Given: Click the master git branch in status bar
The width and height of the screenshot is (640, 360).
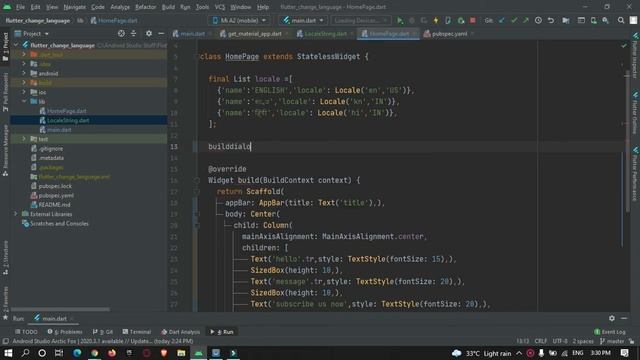Looking at the screenshot, I should pyautogui.click(x=612, y=341).
